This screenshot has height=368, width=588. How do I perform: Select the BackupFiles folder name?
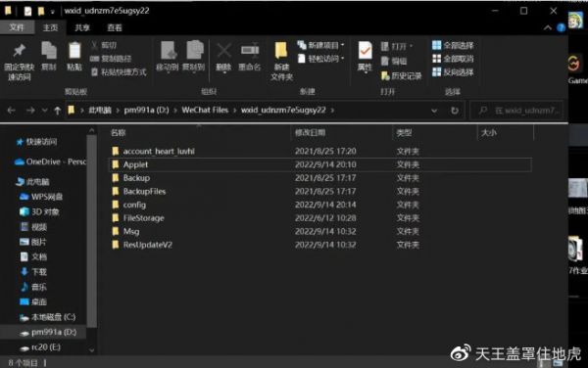coord(144,191)
